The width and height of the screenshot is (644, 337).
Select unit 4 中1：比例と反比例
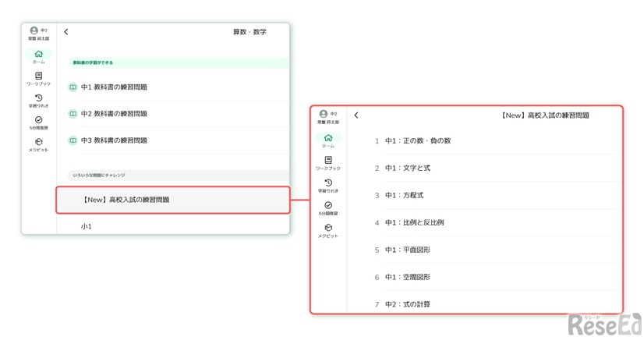(414, 222)
